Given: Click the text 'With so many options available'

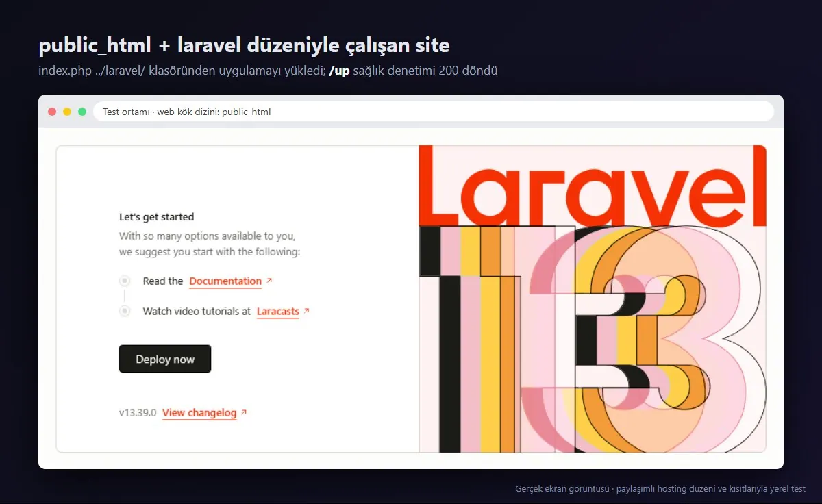Looking at the screenshot, I should 208,236.
